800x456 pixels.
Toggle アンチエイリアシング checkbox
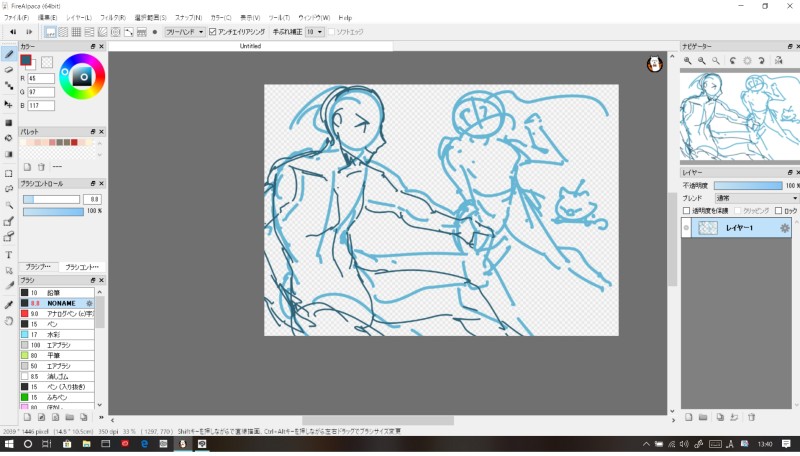tap(213, 32)
